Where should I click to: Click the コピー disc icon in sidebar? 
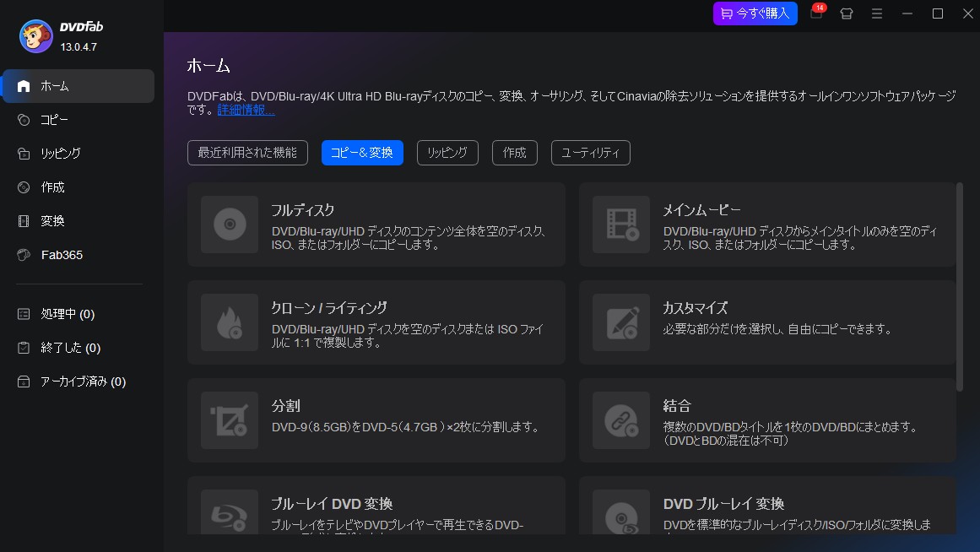click(24, 120)
